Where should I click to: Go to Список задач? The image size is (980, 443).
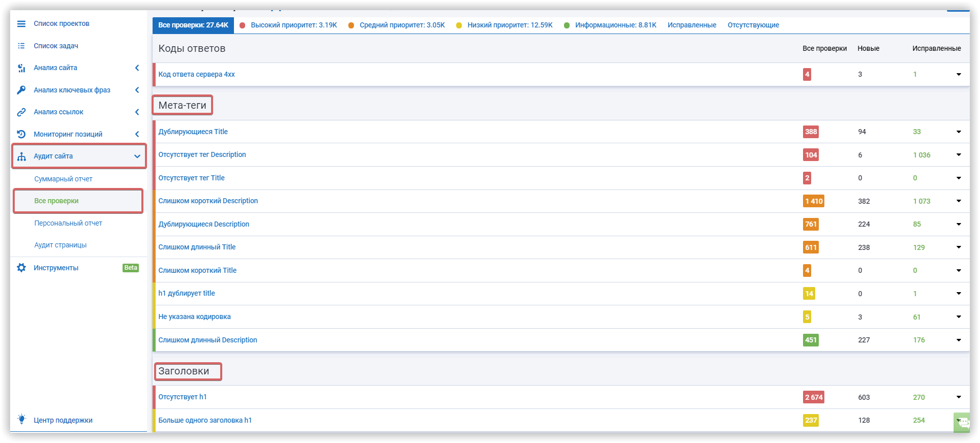pos(56,46)
